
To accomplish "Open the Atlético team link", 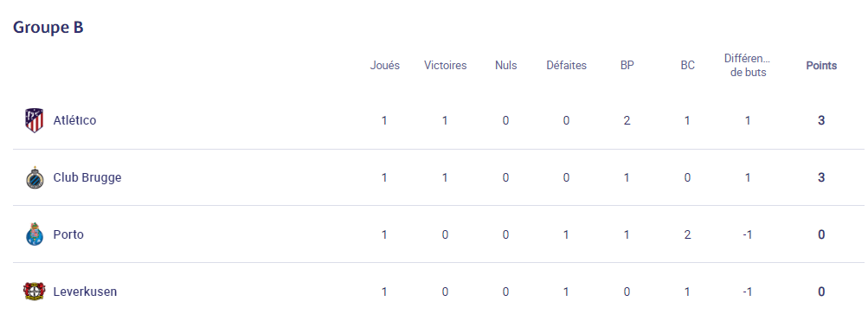I will click(x=74, y=120).
